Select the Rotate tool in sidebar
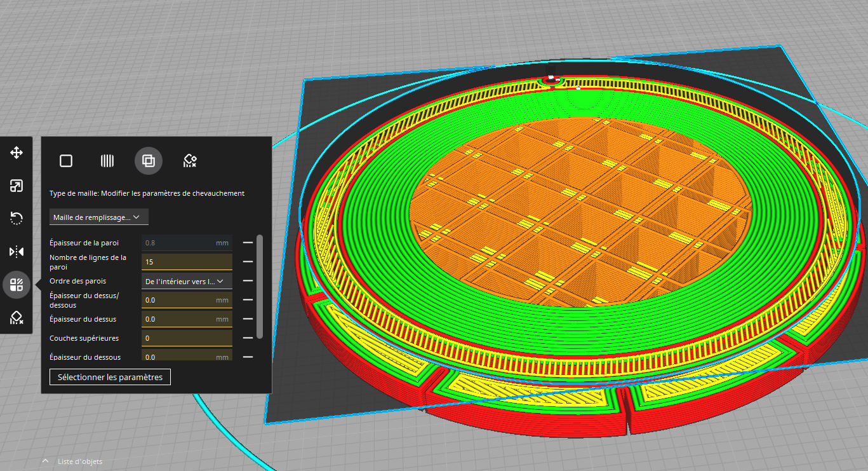 pyautogui.click(x=17, y=219)
